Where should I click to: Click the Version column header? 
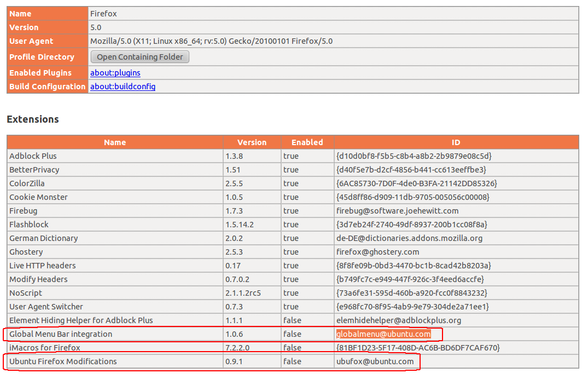tap(252, 142)
